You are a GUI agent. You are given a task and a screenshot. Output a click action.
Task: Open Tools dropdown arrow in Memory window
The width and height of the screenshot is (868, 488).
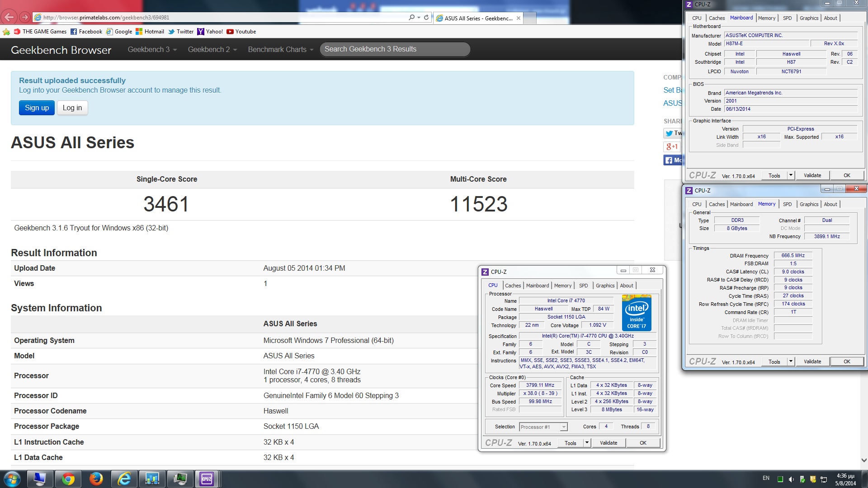coord(791,361)
